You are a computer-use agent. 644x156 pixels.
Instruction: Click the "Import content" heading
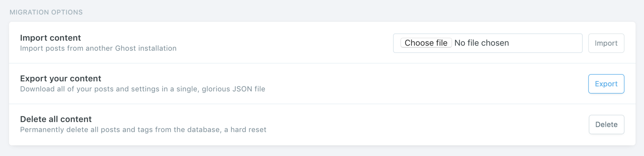pos(50,38)
